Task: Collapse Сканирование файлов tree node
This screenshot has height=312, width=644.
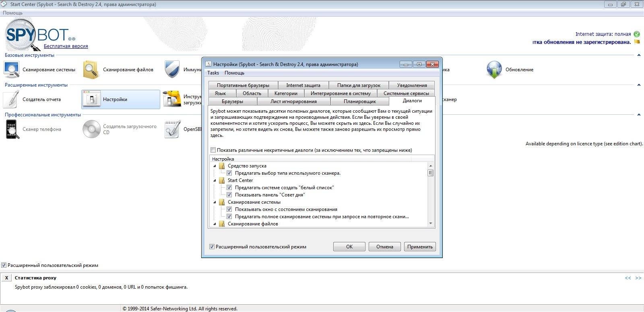Action: 215,224
